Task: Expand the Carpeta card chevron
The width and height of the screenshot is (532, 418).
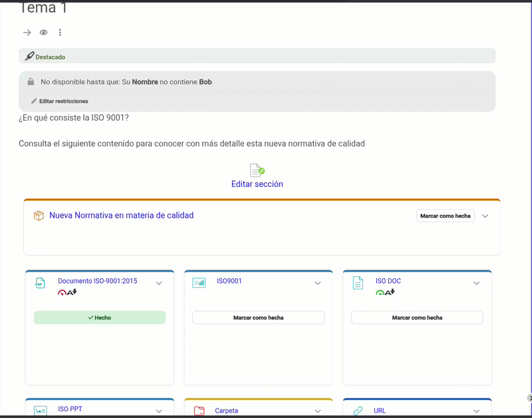Action: (x=318, y=411)
